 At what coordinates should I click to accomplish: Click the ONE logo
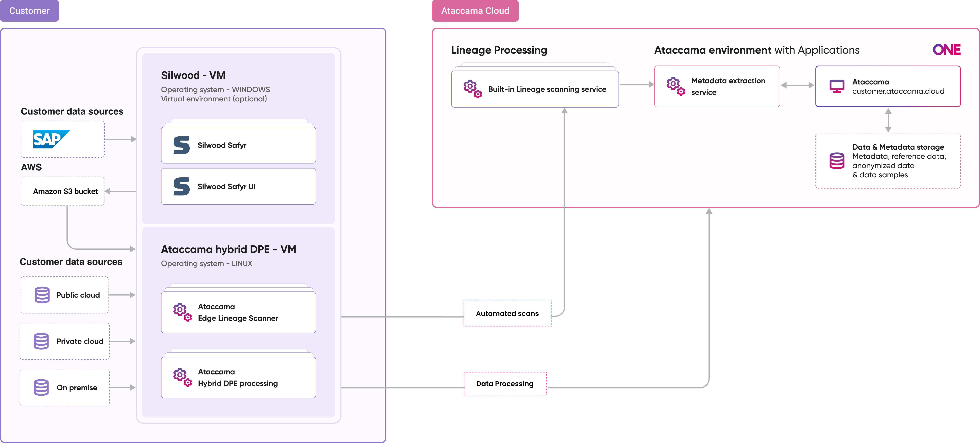coord(946,50)
